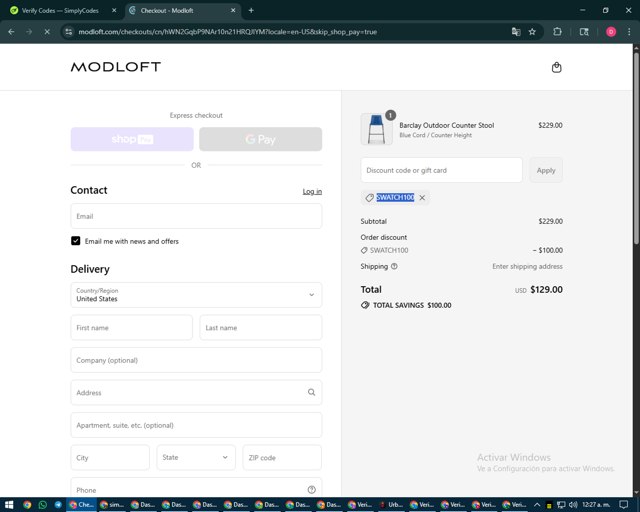Open the Windows notification center
The width and height of the screenshot is (640, 512).
[x=623, y=505]
